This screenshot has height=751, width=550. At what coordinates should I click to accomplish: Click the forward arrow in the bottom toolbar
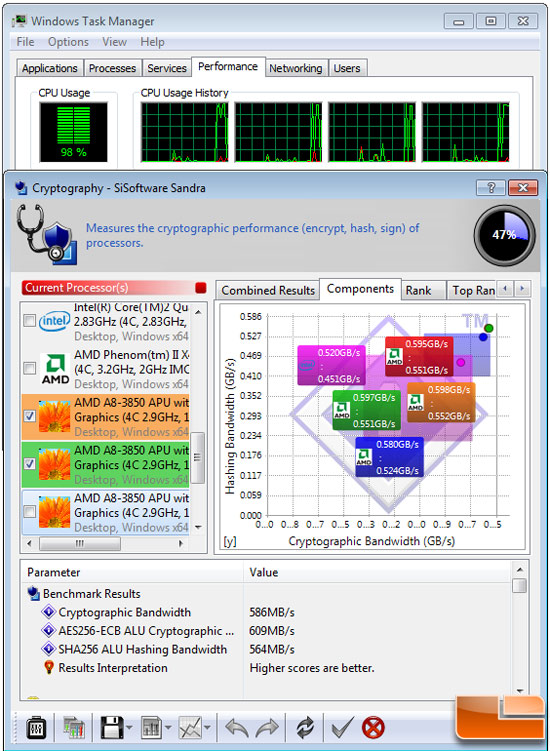267,728
